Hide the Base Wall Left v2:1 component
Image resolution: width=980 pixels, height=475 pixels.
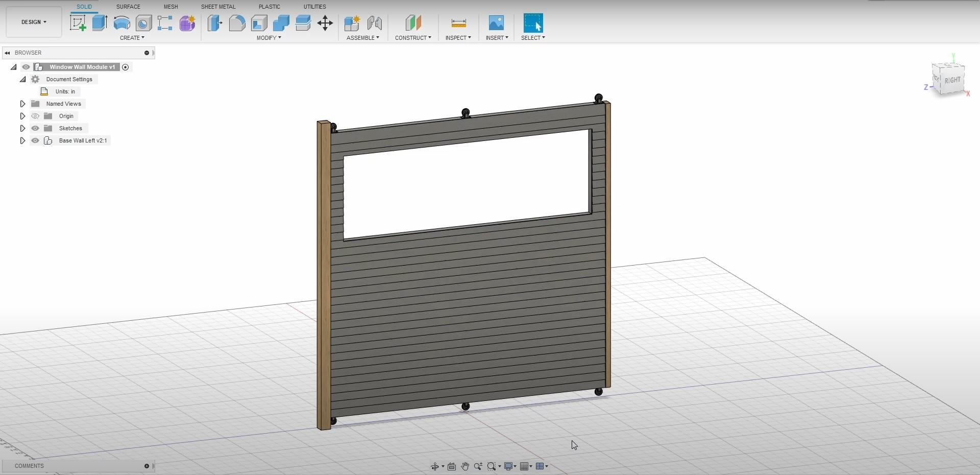pyautogui.click(x=35, y=140)
